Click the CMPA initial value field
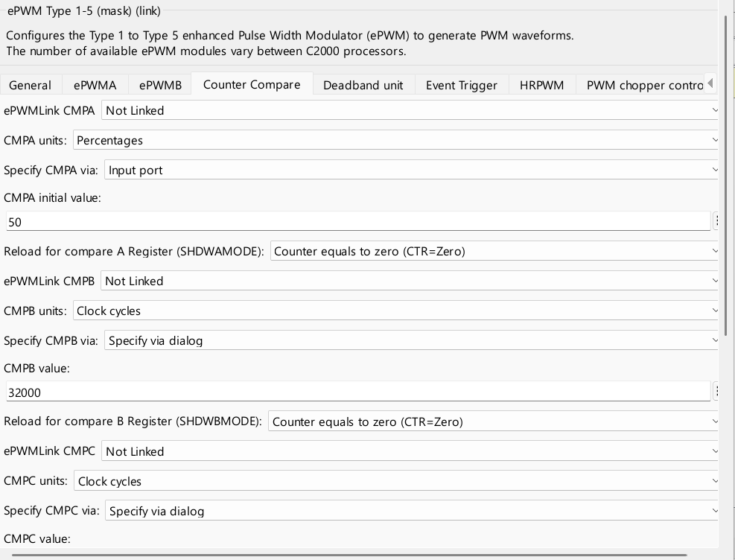 358,221
